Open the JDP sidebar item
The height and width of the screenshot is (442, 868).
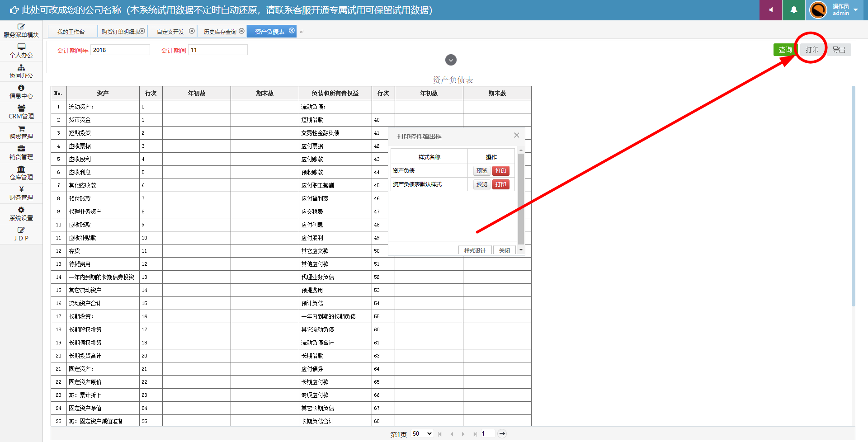pos(21,234)
